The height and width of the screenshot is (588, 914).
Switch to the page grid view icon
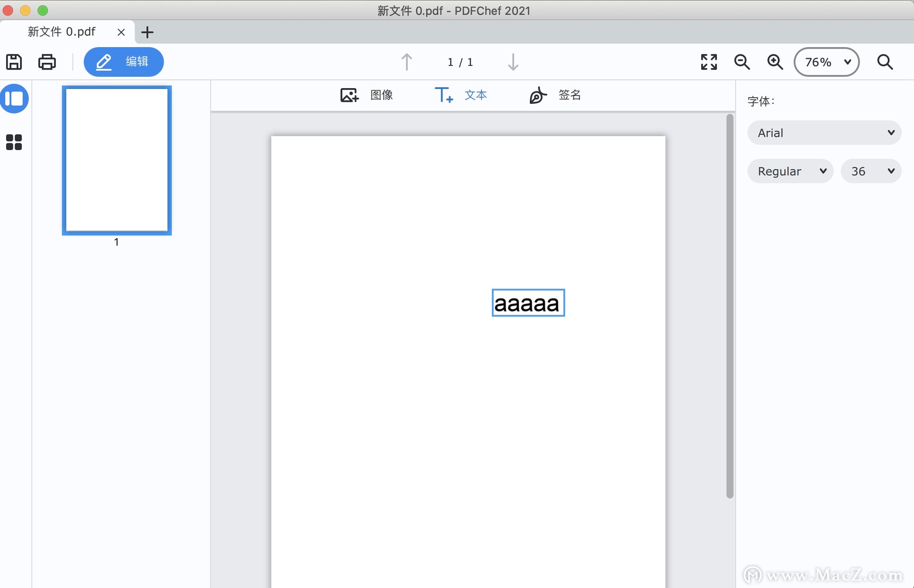(x=14, y=142)
